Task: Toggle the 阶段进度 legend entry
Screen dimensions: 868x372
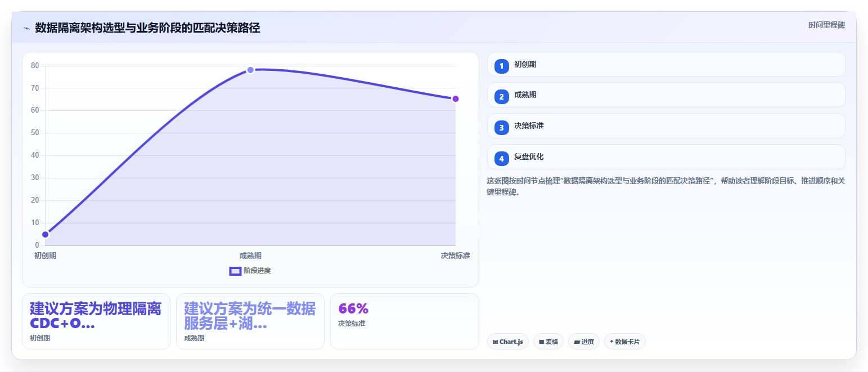Action: (250, 271)
